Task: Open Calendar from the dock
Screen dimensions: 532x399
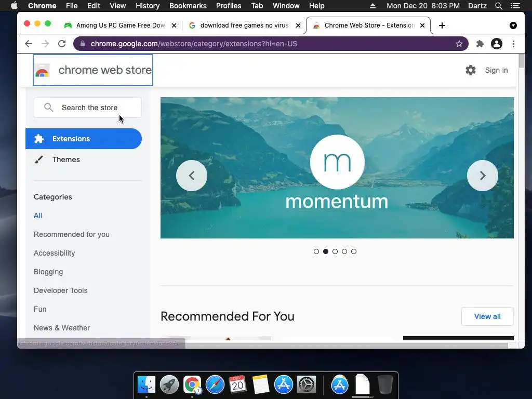Action: coord(237,385)
